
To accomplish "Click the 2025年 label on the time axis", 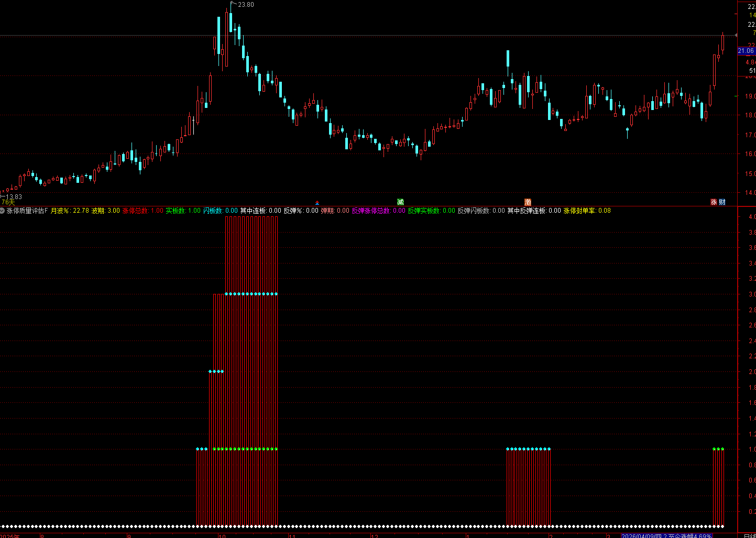I will (9, 536).
